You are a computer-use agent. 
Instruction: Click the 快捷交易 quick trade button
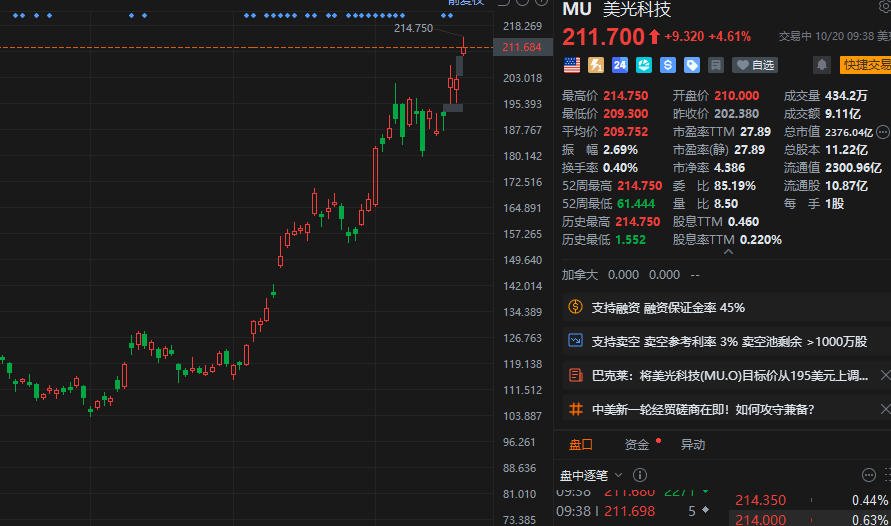tap(865, 65)
